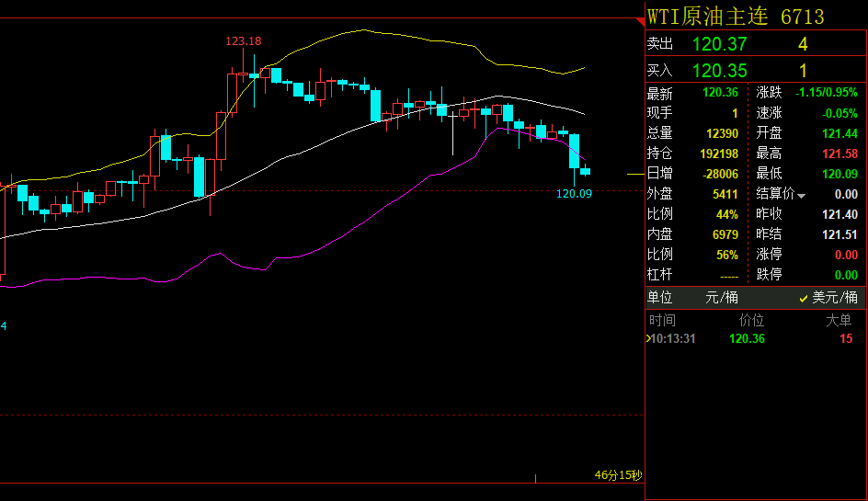Click the sell volume 4 beside 120.37

(804, 44)
